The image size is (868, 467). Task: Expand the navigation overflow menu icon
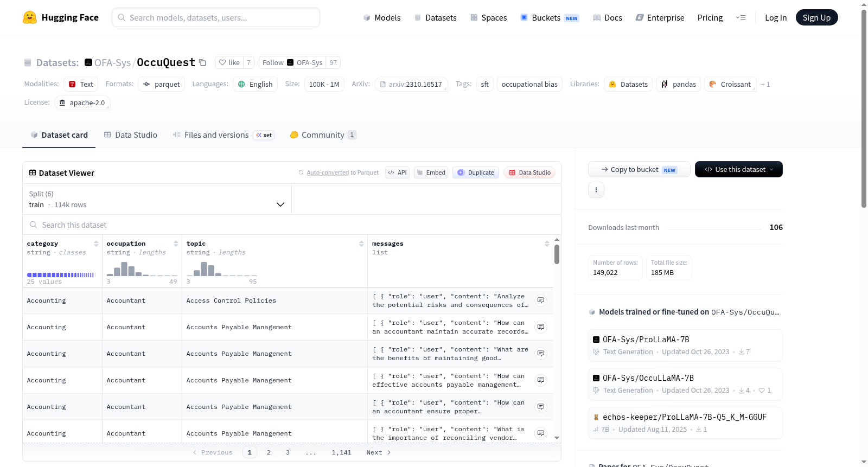[x=741, y=17]
